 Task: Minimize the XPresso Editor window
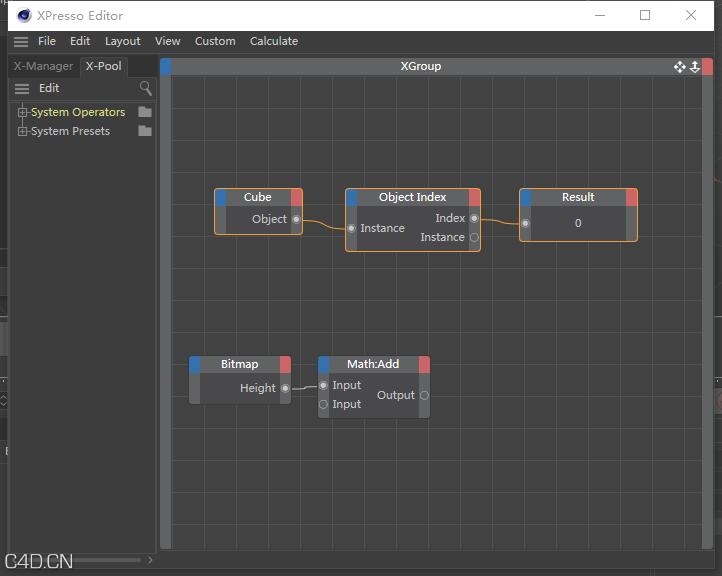600,15
